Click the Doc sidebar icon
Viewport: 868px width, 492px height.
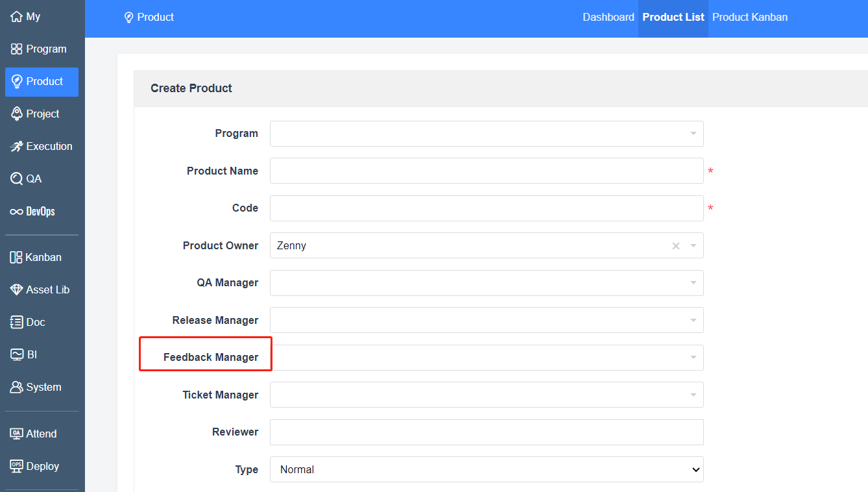pyautogui.click(x=17, y=323)
